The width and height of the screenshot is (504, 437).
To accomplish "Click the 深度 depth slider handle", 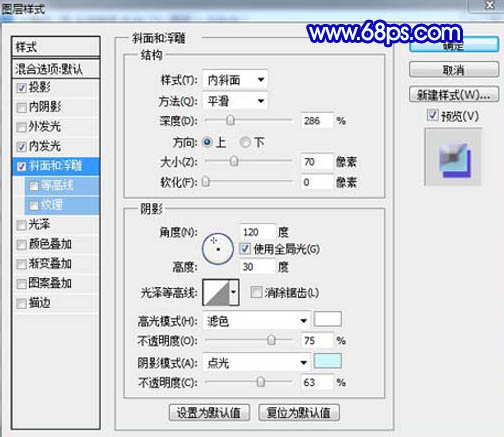I will (230, 120).
